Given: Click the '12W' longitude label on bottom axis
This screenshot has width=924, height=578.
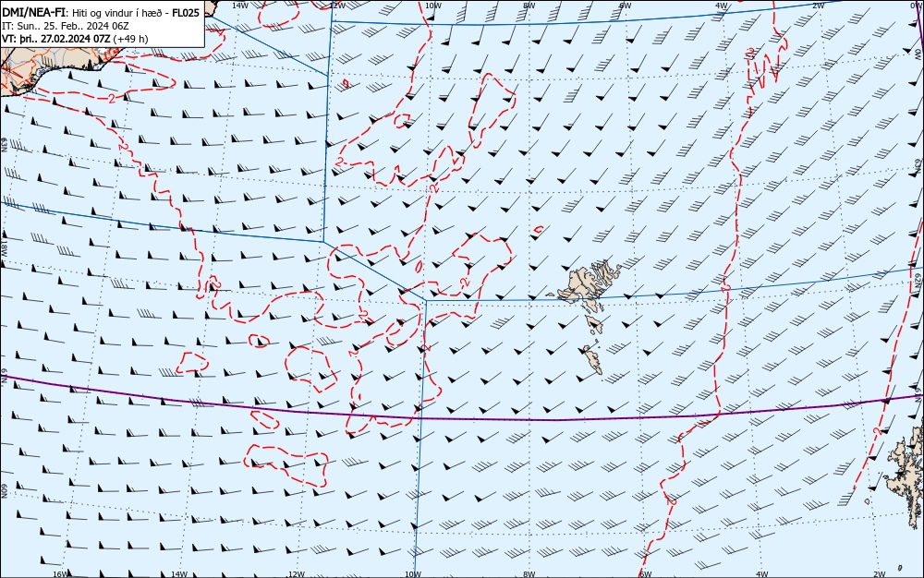Looking at the screenshot, I should 297,574.
